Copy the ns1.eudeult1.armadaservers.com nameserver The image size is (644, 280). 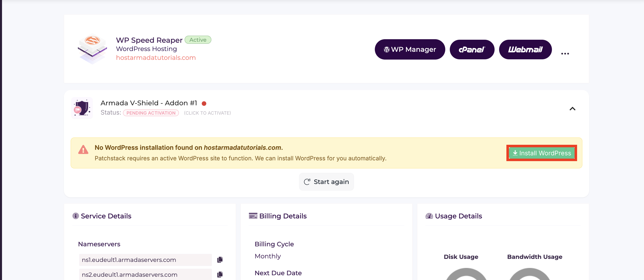click(x=220, y=260)
